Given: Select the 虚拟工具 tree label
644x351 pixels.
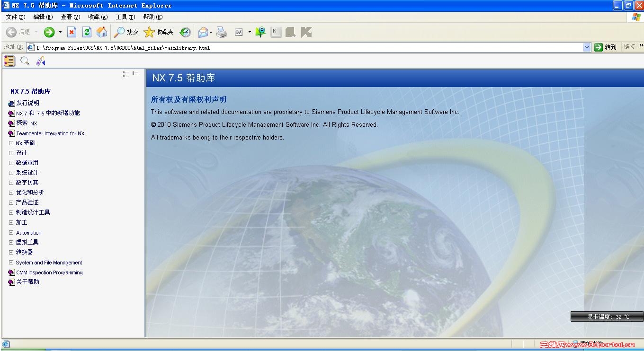Looking at the screenshot, I should point(27,242).
